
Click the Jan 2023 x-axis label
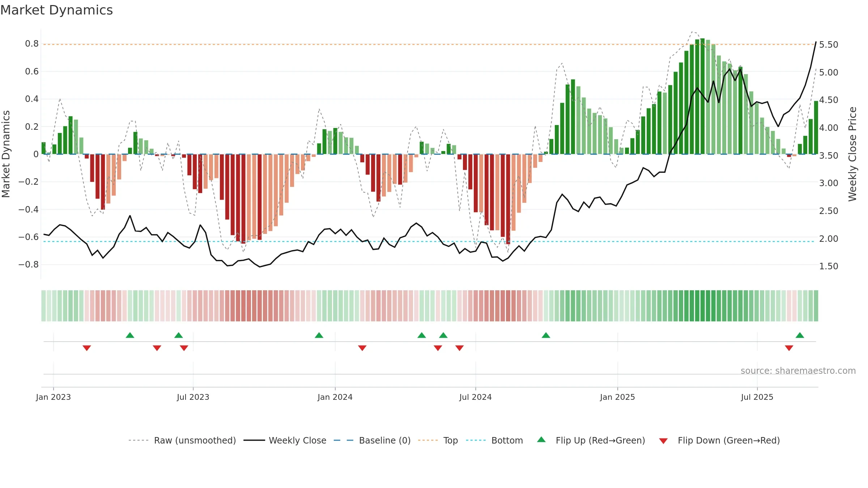tap(54, 397)
